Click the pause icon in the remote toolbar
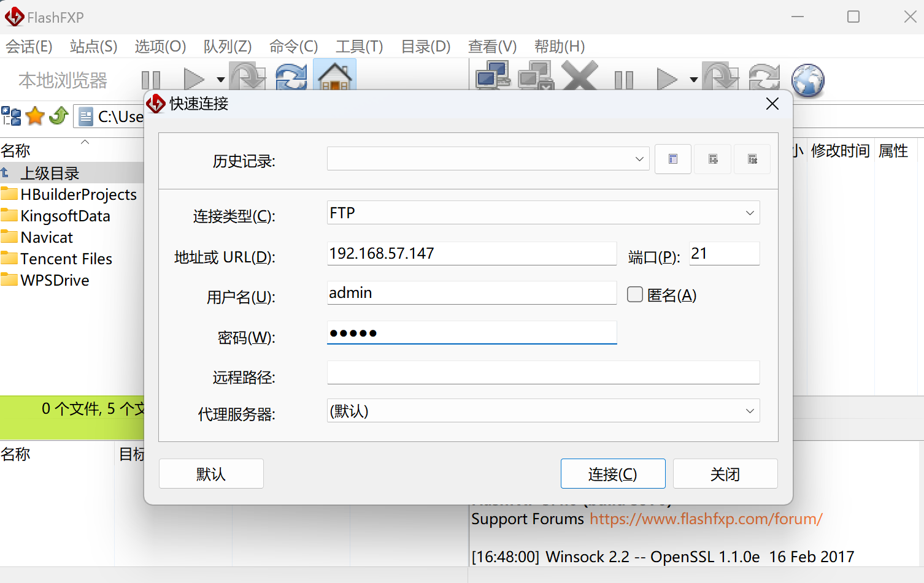Image resolution: width=924 pixels, height=583 pixels. [x=624, y=80]
